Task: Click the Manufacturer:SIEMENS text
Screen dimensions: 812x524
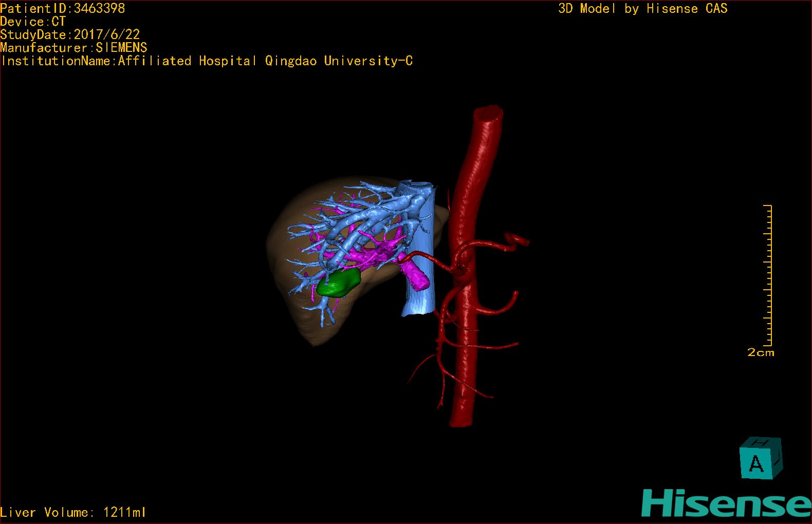Action: [x=73, y=48]
